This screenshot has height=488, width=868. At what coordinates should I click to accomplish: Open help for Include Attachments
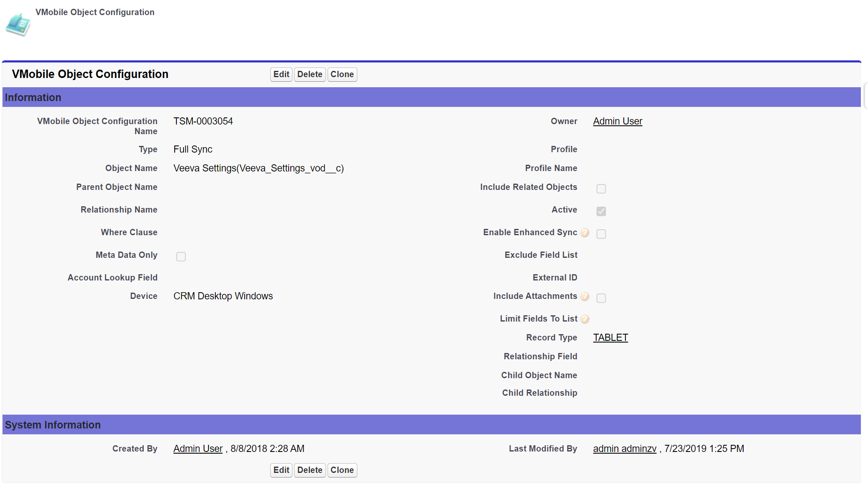coord(585,297)
